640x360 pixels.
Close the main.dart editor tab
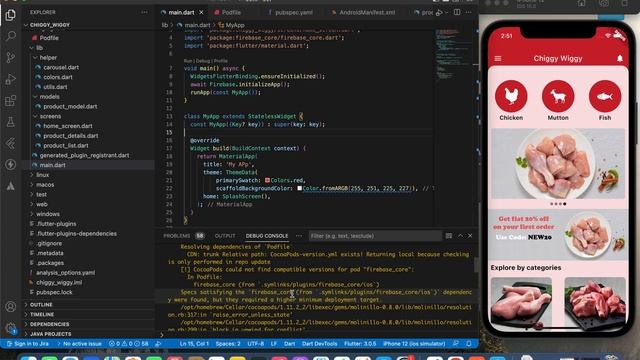[x=201, y=13]
